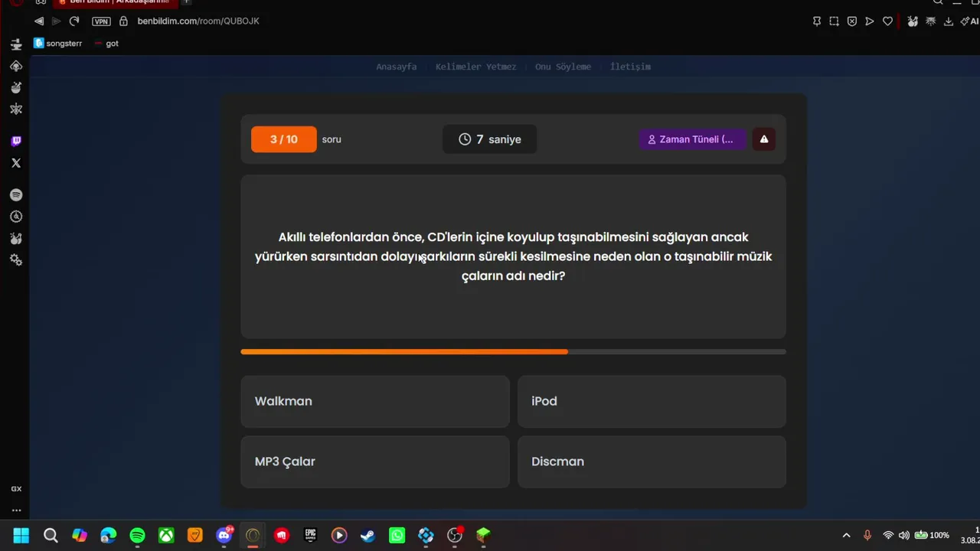
Task: Open WhatsApp from the taskbar
Action: coord(397,536)
